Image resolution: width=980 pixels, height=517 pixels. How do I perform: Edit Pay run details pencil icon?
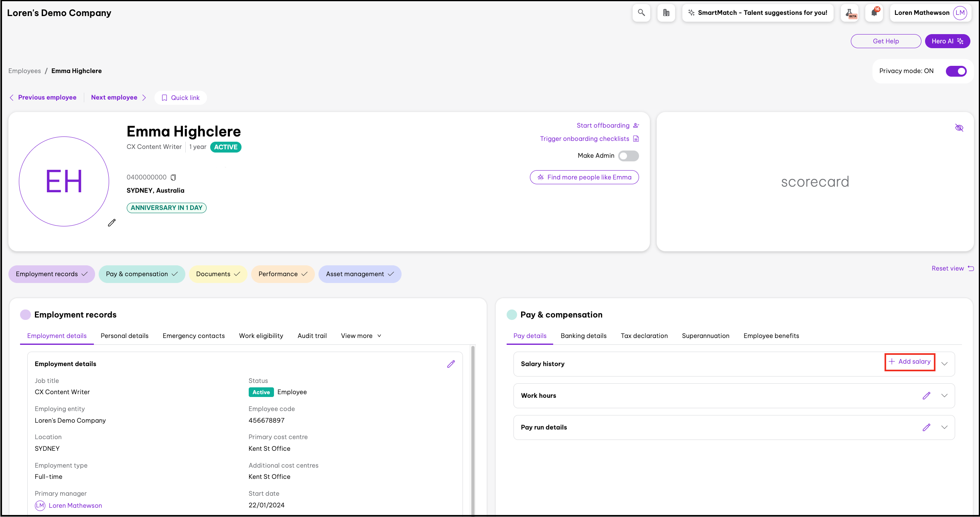tap(926, 427)
